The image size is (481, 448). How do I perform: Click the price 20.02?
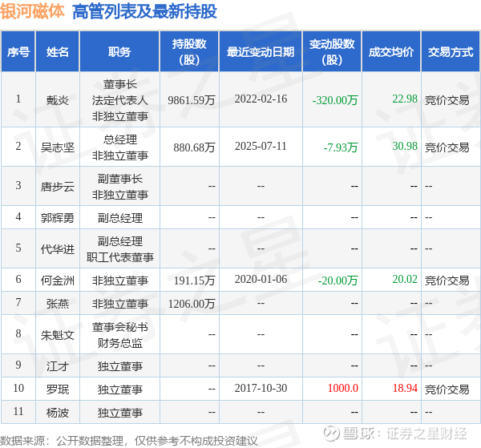pos(405,279)
